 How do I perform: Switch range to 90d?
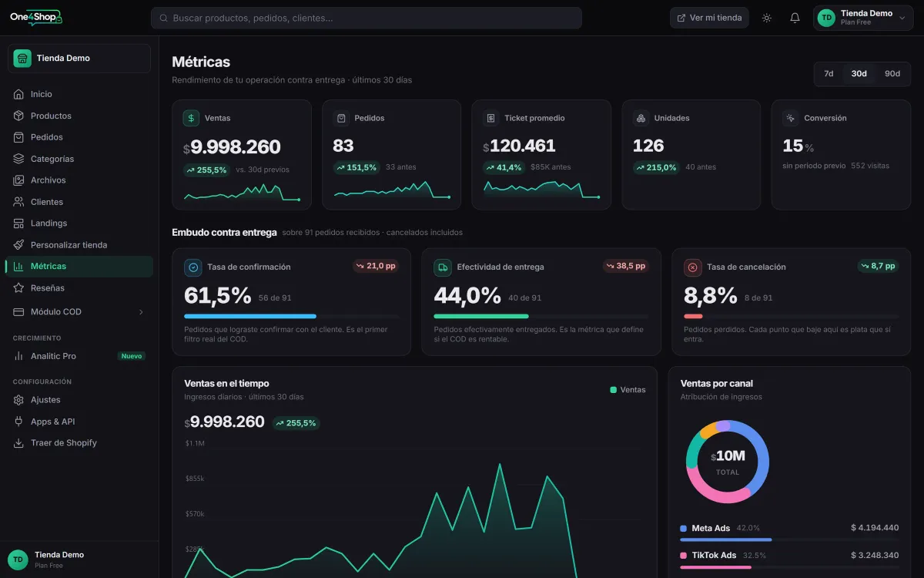pos(892,74)
